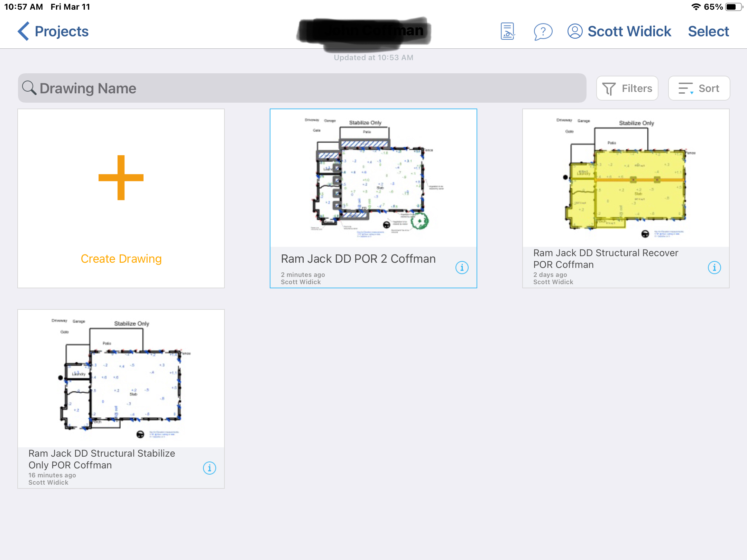The image size is (747, 560).
Task: Click the Ram Jack DD Structural Recover title
Action: (606, 259)
